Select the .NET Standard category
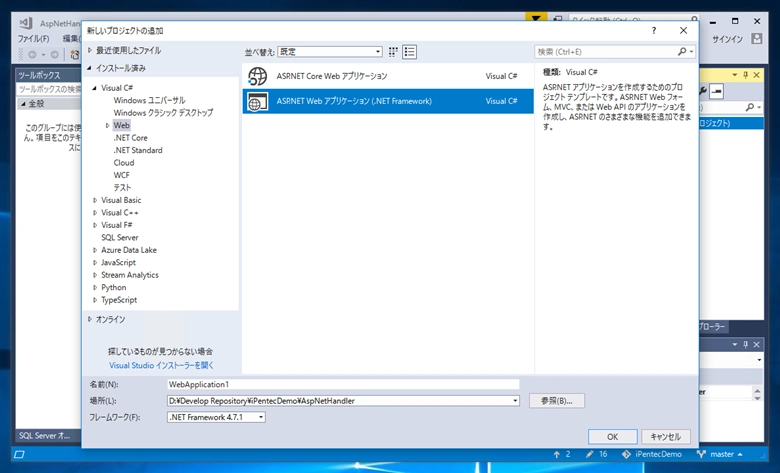Viewport: 780px width, 473px height. click(138, 150)
